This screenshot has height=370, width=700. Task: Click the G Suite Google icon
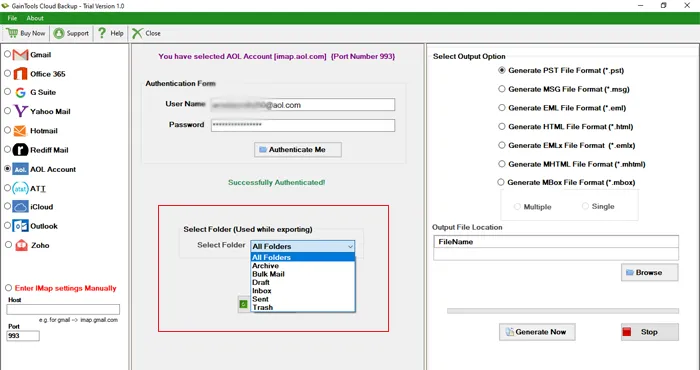[x=20, y=92]
